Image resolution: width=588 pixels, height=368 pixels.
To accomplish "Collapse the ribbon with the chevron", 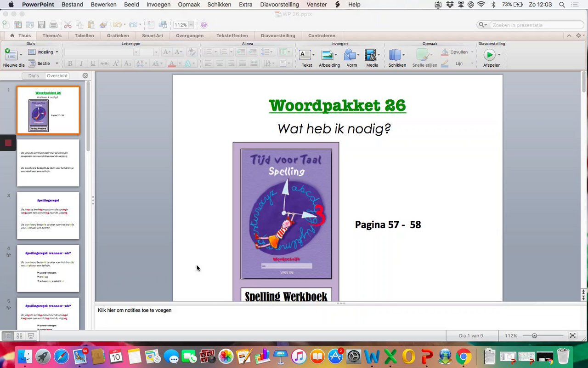I will click(569, 35).
